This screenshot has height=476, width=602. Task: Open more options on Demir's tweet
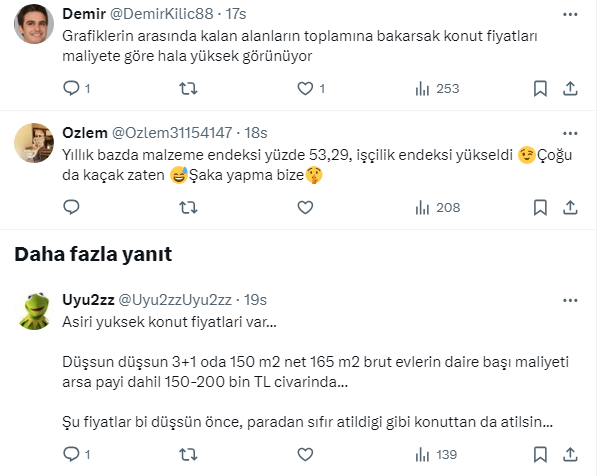[x=569, y=13]
